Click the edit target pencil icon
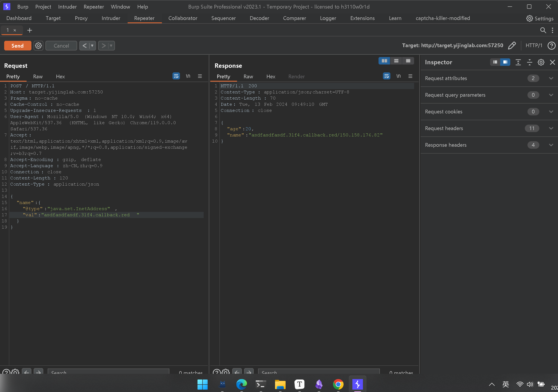 [x=512, y=45]
